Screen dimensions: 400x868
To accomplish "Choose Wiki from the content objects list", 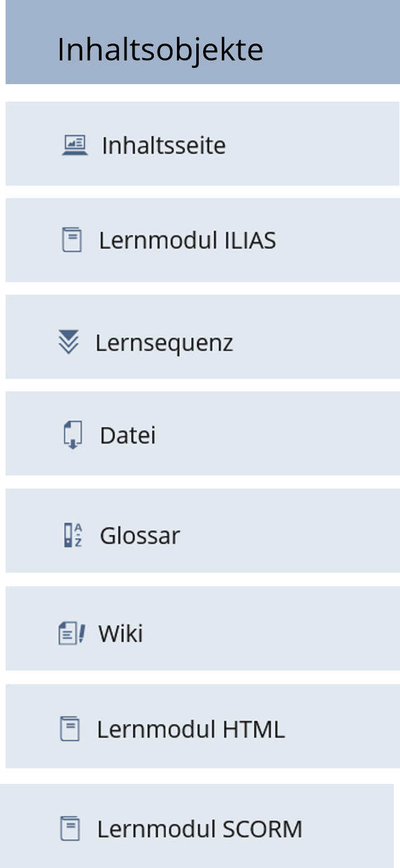I will (121, 634).
